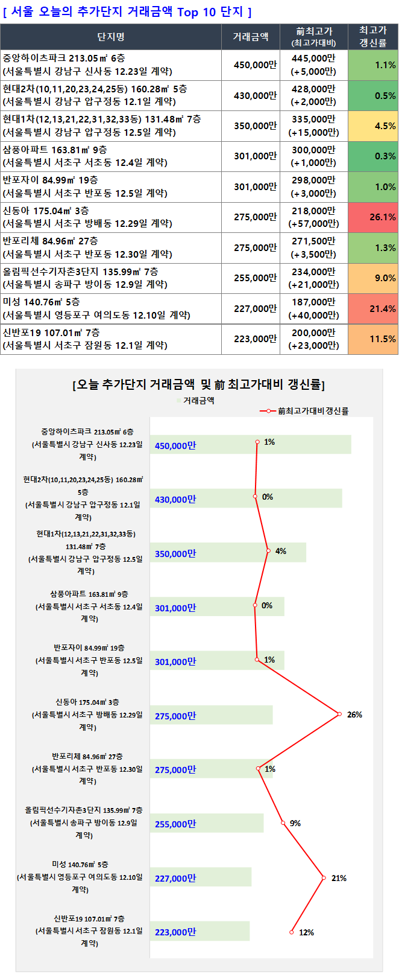Click '298,000만 (+3,000만)' table cell
This screenshot has width=399, height=980.
[x=314, y=187]
